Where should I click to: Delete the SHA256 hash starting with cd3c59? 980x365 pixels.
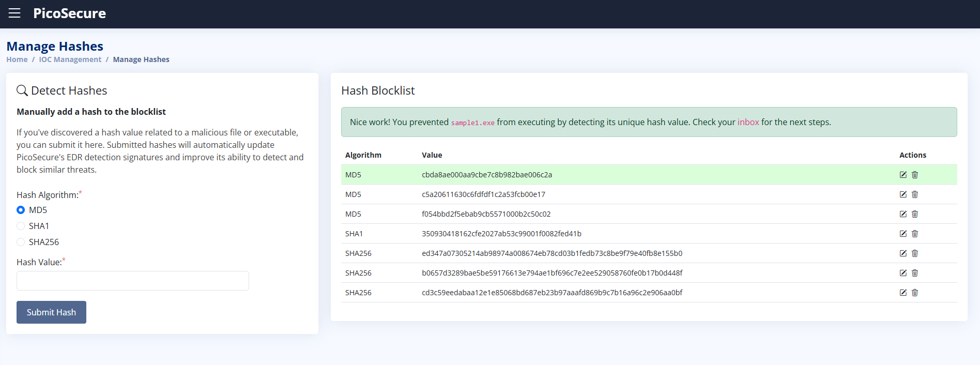point(915,293)
